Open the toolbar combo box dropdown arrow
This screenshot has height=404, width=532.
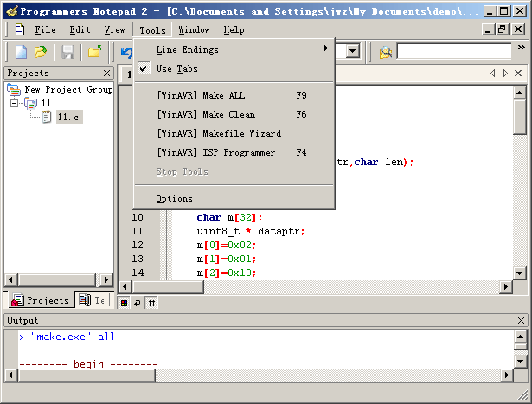[x=352, y=52]
